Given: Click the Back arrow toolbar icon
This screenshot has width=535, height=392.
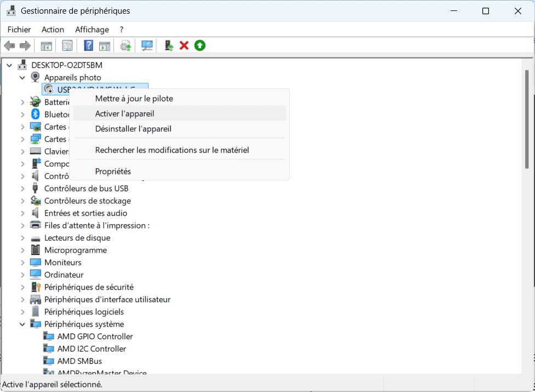Looking at the screenshot, I should tap(9, 46).
